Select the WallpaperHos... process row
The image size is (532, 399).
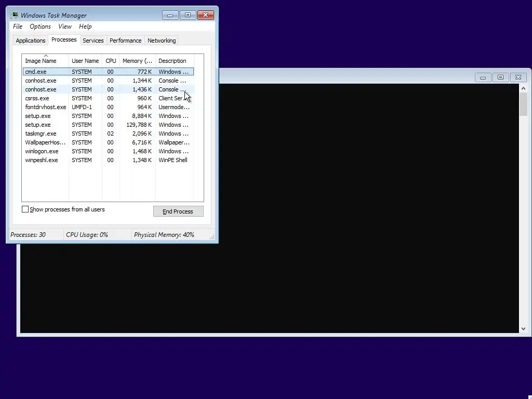108,142
